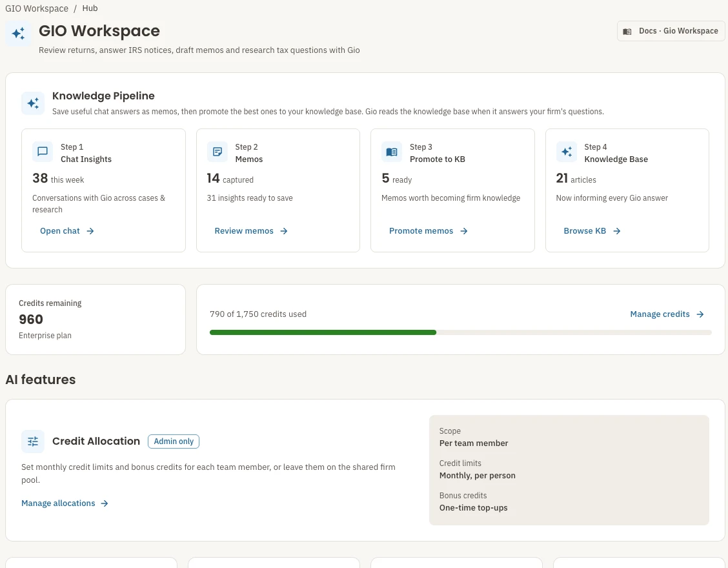728x568 pixels.
Task: Click the Knowledge Base sparkle icon
Action: click(567, 152)
